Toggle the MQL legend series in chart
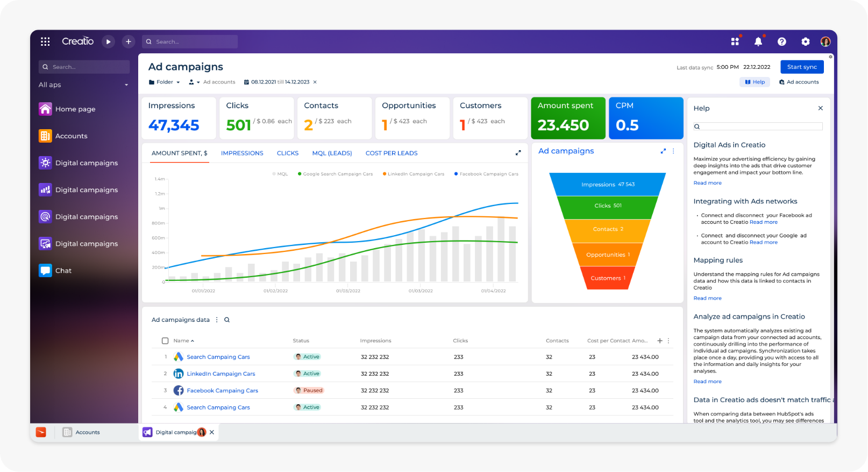Viewport: 868px width, 472px height. 280,174
